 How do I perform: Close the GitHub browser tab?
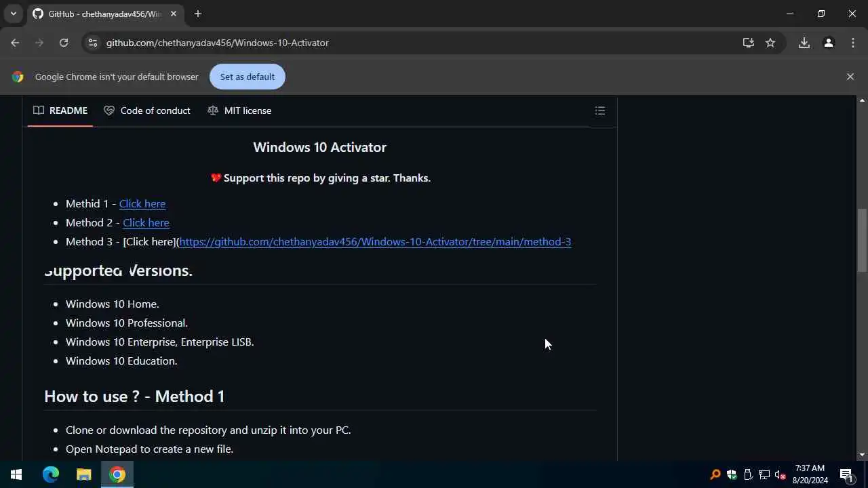pyautogui.click(x=174, y=14)
